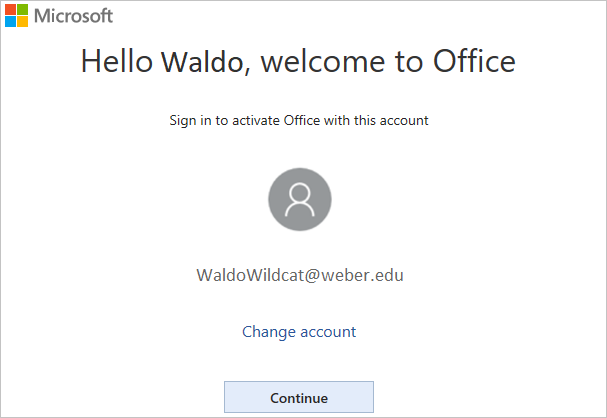The image size is (607, 418).
Task: Click the blue square of Microsoft logo
Action: click(x=9, y=22)
